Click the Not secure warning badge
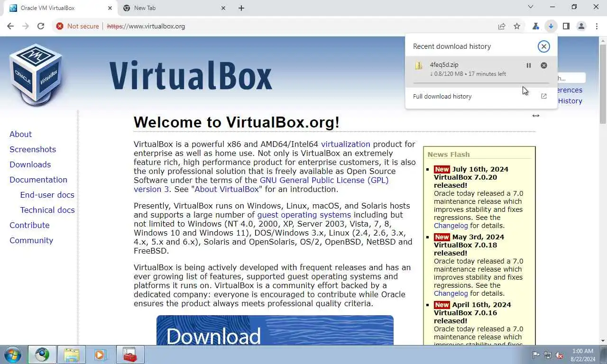This screenshot has width=607, height=364. point(78,26)
